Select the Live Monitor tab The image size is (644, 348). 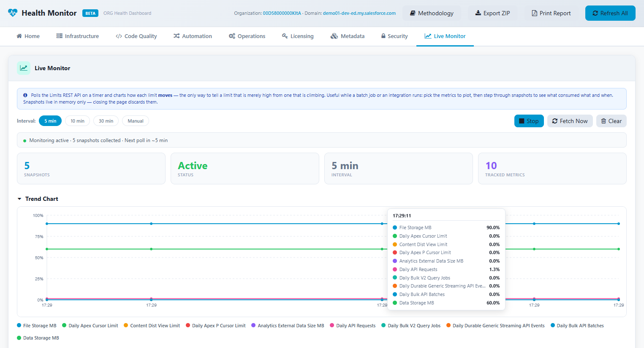point(445,36)
